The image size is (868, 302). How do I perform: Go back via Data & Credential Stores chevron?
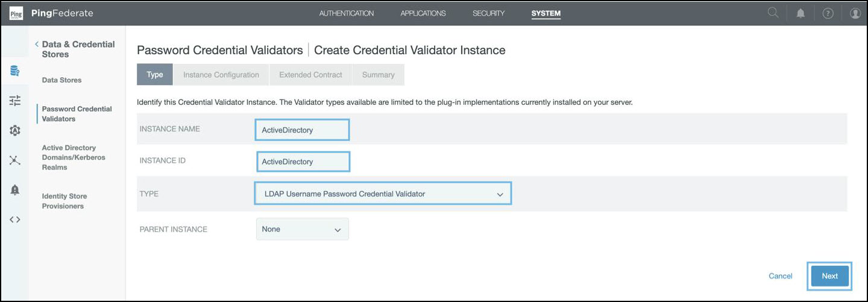point(37,44)
